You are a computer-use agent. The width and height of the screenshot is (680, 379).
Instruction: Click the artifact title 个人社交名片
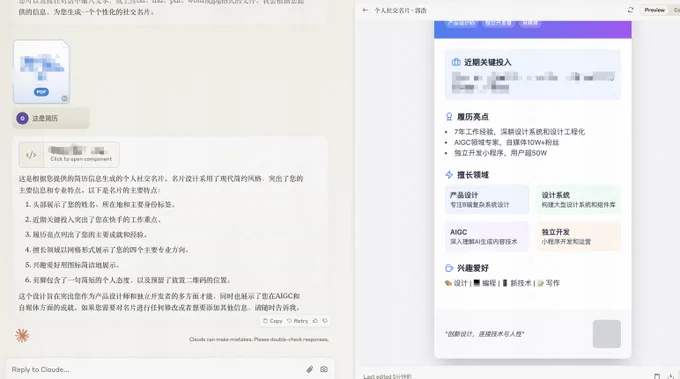click(400, 10)
